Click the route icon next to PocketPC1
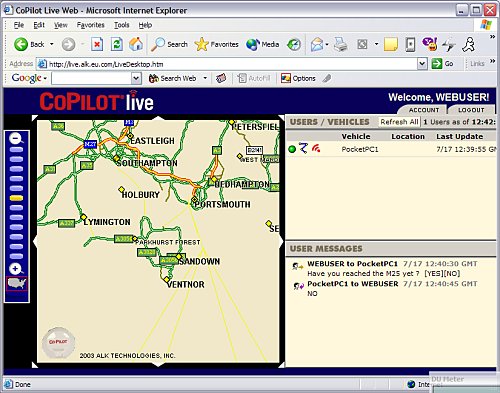The width and height of the screenshot is (500, 393). pos(303,148)
